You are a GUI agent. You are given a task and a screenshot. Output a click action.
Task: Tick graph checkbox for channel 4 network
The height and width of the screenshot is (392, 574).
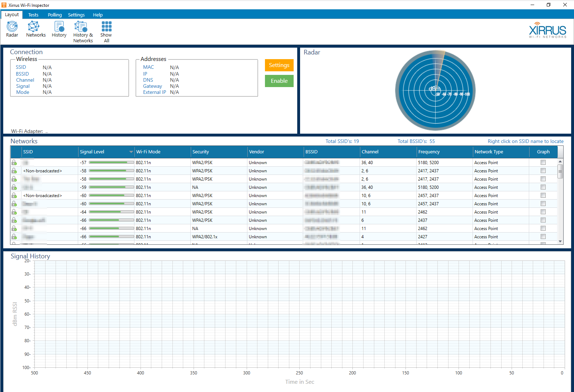543,237
